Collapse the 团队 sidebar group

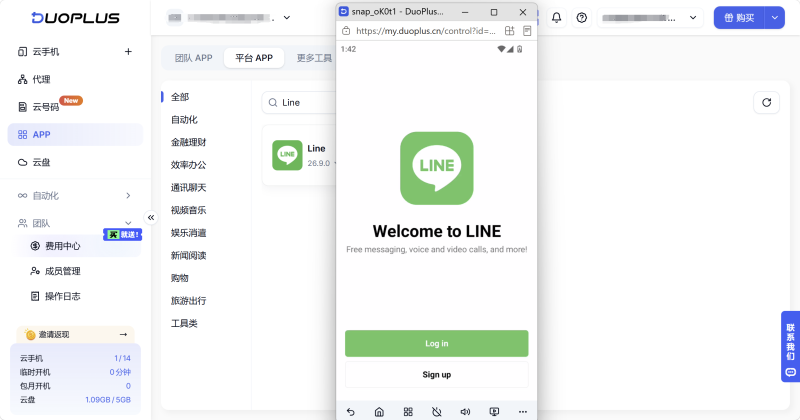[75, 223]
